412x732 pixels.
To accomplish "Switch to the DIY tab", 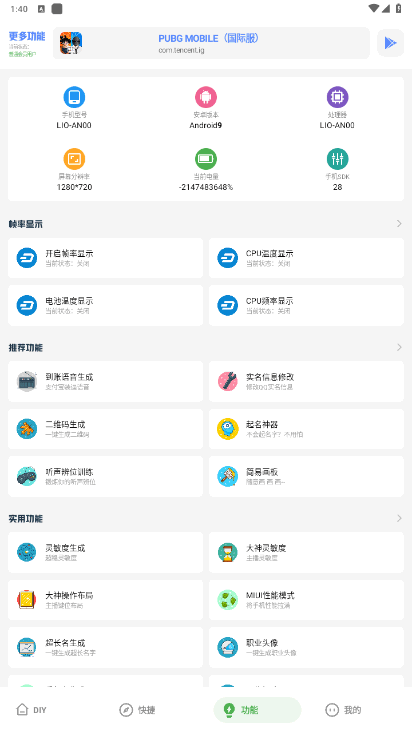I will click(x=32, y=710).
